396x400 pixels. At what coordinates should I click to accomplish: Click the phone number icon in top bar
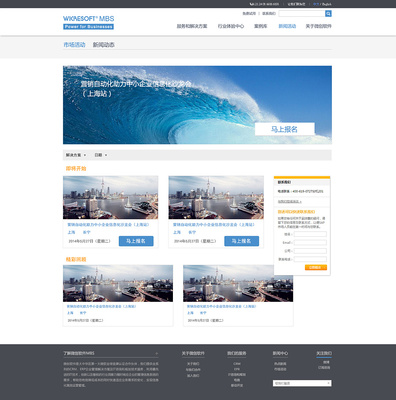[251, 4]
